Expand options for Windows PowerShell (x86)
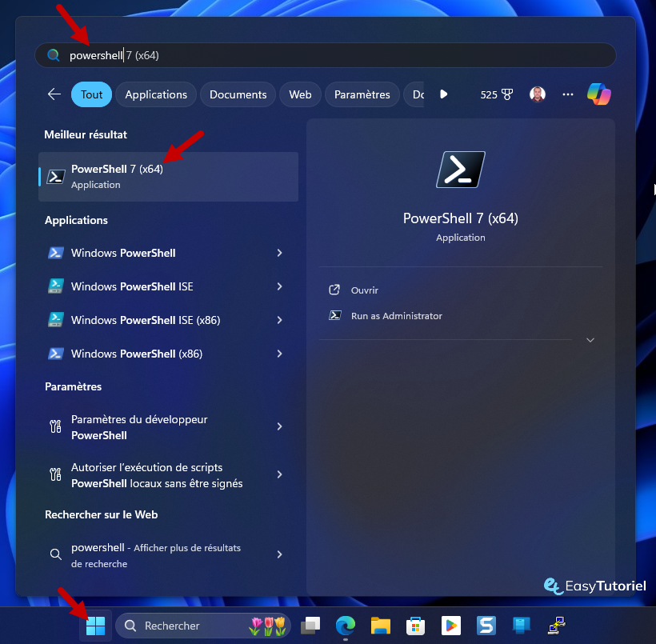 279,354
